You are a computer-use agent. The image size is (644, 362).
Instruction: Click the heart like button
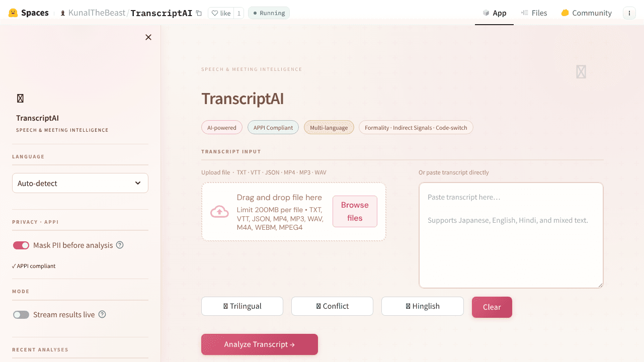tap(221, 13)
